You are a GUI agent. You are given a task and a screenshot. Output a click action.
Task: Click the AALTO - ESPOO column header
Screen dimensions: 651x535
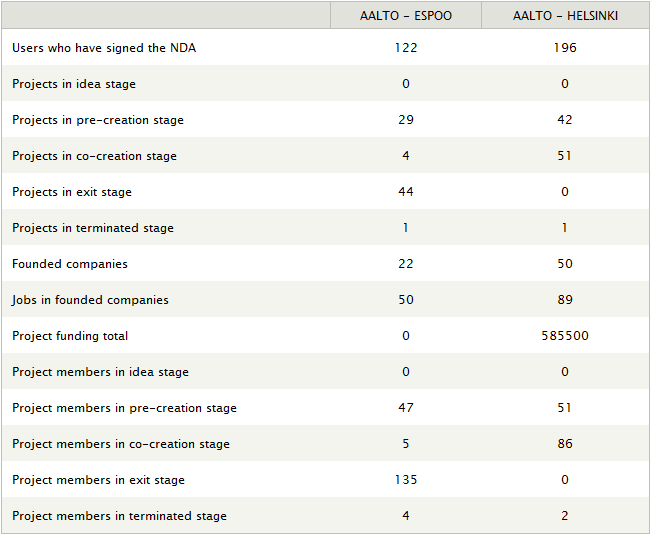click(x=406, y=16)
